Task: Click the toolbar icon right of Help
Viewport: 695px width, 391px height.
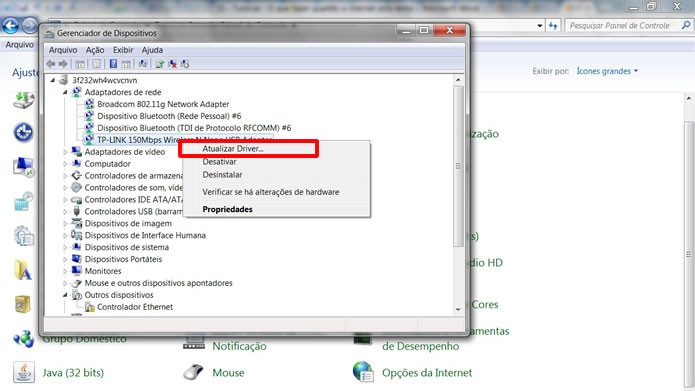Action: coord(126,64)
